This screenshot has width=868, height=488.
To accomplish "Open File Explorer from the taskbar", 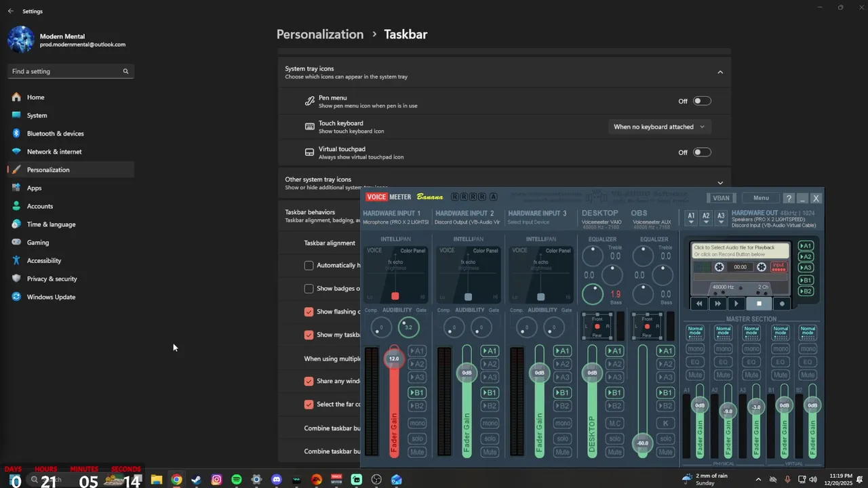I will [x=157, y=479].
